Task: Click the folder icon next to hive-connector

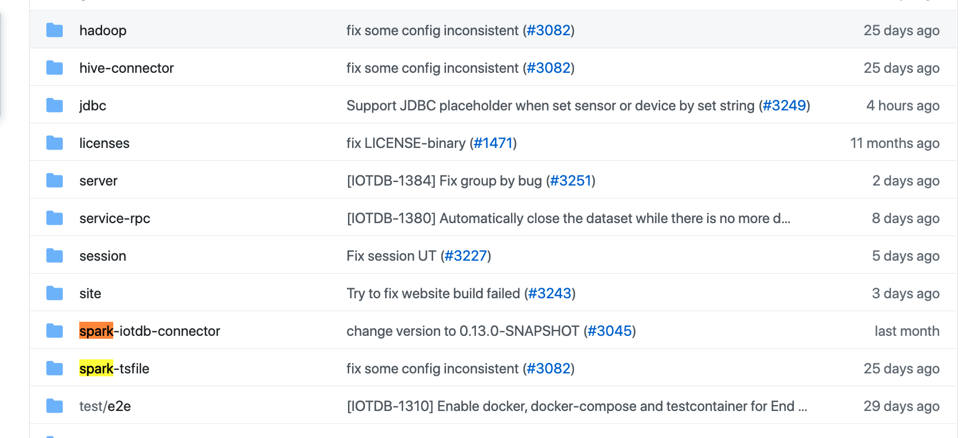Action: click(55, 68)
